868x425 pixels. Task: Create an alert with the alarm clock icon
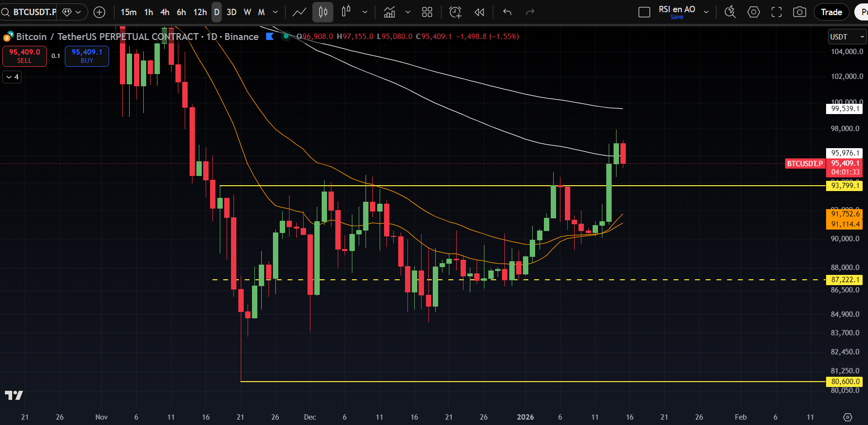[455, 12]
